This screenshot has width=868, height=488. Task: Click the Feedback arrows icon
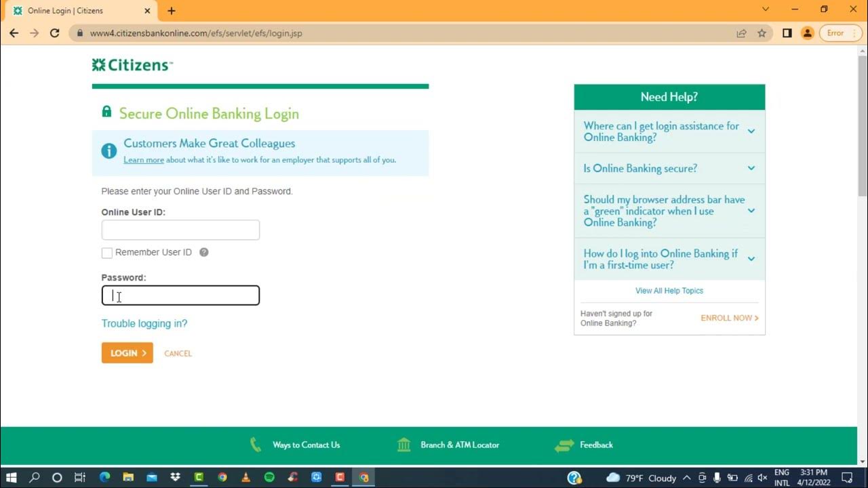564,445
